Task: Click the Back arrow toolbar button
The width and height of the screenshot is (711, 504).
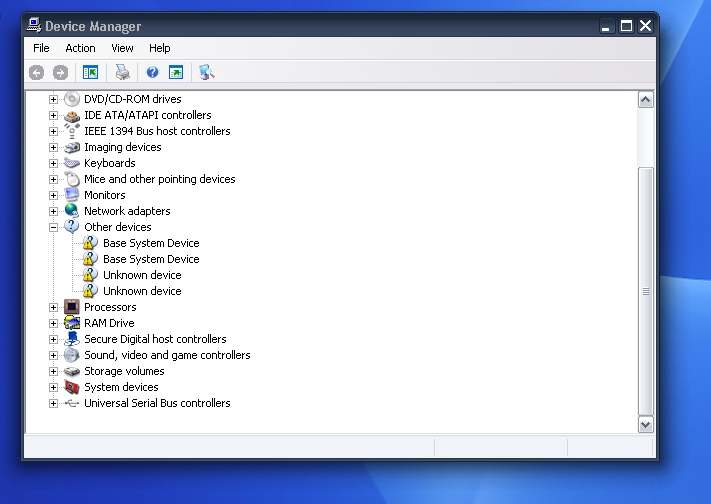Action: (x=36, y=73)
